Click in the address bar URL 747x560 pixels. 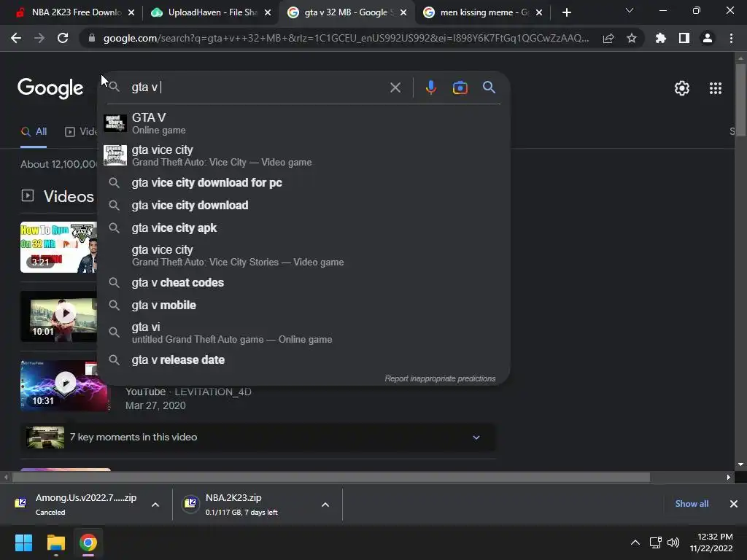[346, 38]
